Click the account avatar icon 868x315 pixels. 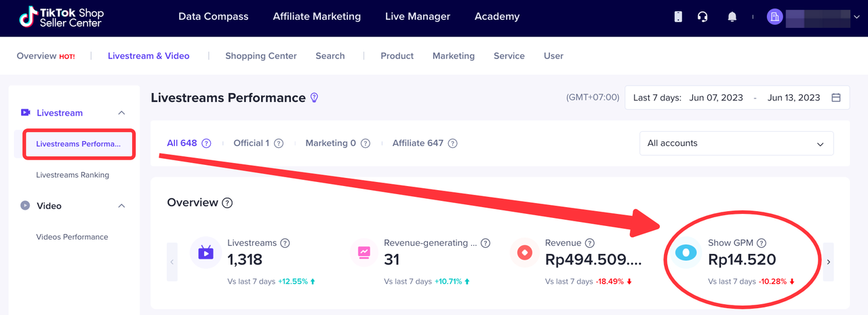click(774, 17)
